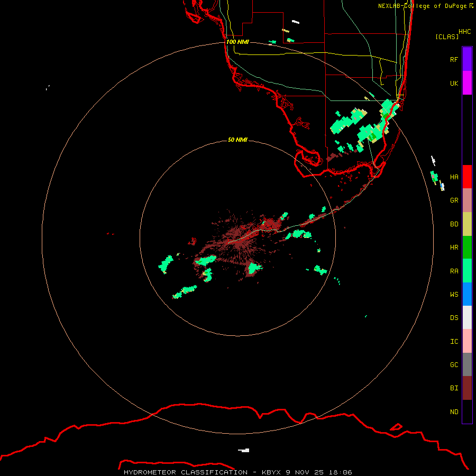Viewport: 476px width, 476px height.
Task: Click the IC legend label
Action: [454, 342]
